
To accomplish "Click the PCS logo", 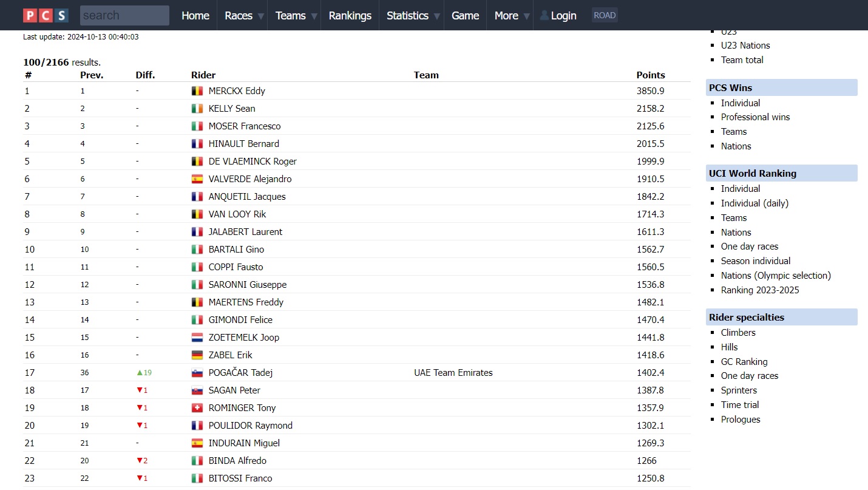I will coord(46,15).
